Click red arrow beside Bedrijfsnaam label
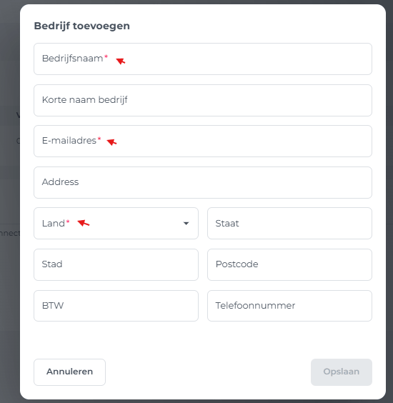The width and height of the screenshot is (393, 403). pos(120,61)
